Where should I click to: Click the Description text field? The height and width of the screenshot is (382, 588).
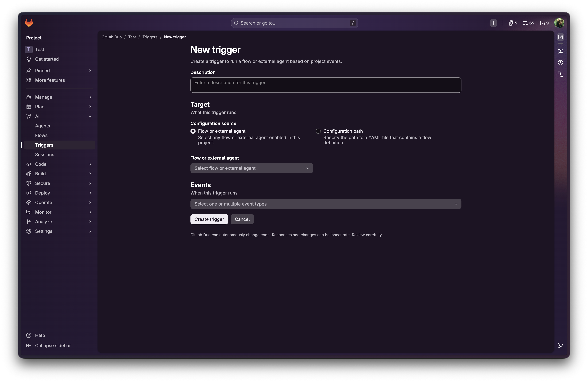pyautogui.click(x=326, y=85)
